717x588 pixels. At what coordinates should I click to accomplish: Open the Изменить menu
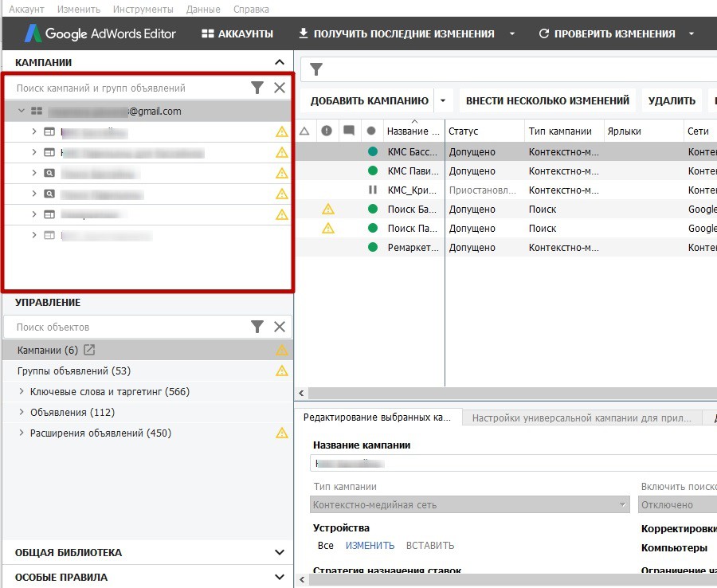click(x=79, y=9)
